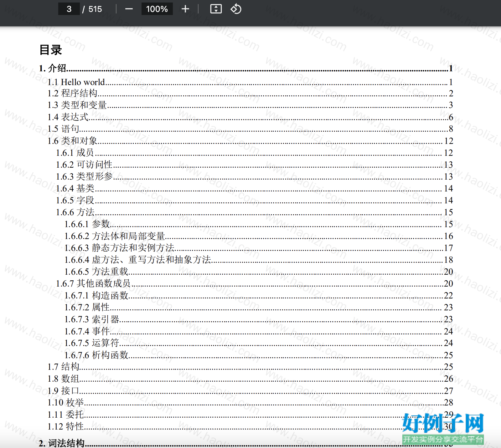This screenshot has width=501, height=448.
Task: Jump to section 1.8 数组
Action: pos(250,379)
